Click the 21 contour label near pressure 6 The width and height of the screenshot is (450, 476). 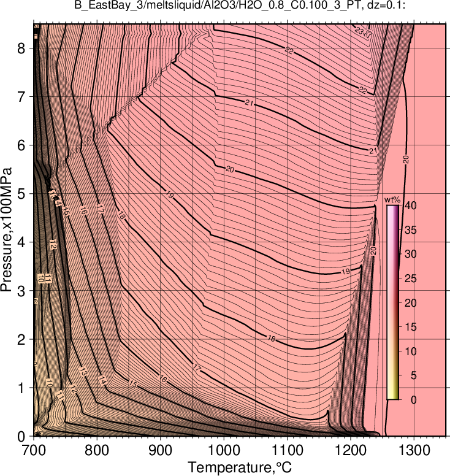(x=373, y=151)
